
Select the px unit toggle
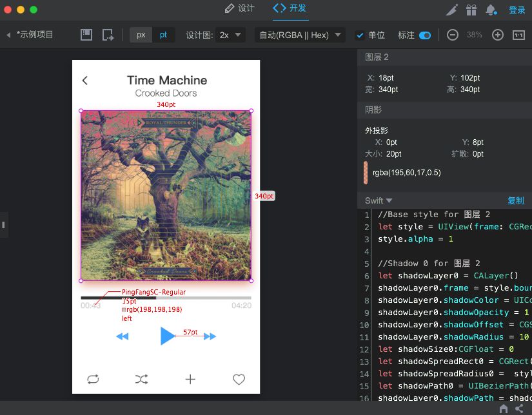tap(141, 35)
